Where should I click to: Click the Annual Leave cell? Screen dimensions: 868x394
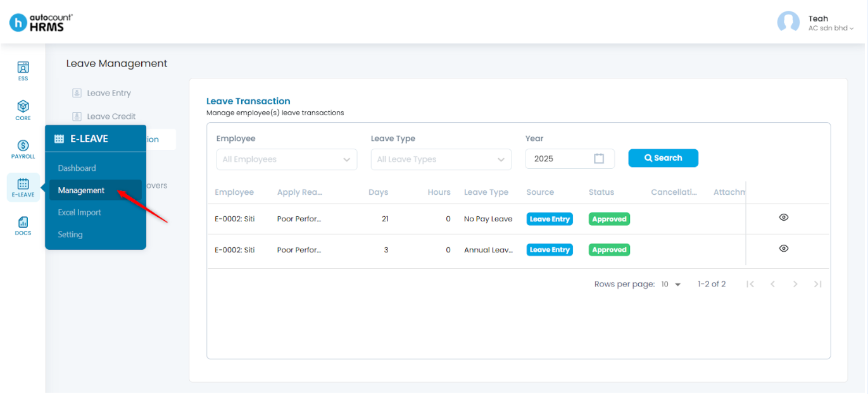coord(488,250)
